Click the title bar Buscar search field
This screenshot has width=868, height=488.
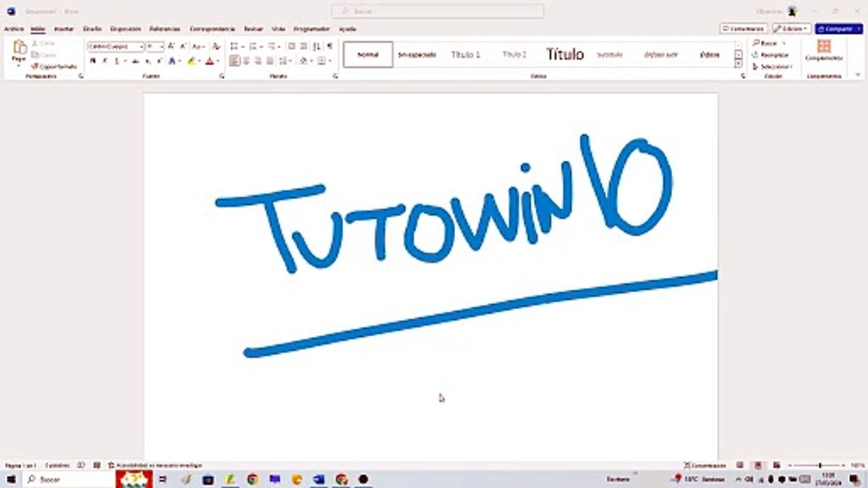coord(437,11)
